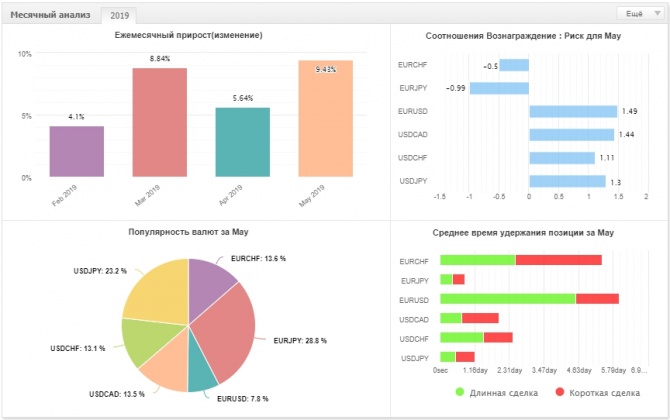
Task: Click the May 2019 orange bar
Action: pos(326,118)
